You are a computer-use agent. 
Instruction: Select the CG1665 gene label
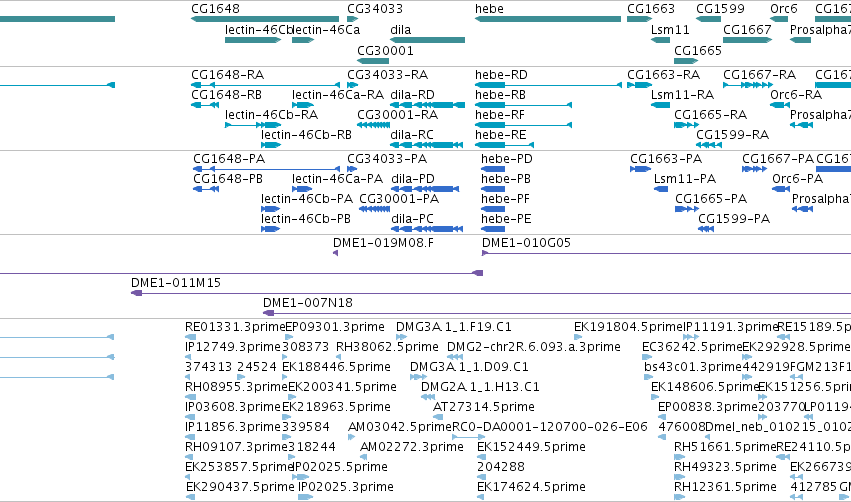click(x=697, y=51)
